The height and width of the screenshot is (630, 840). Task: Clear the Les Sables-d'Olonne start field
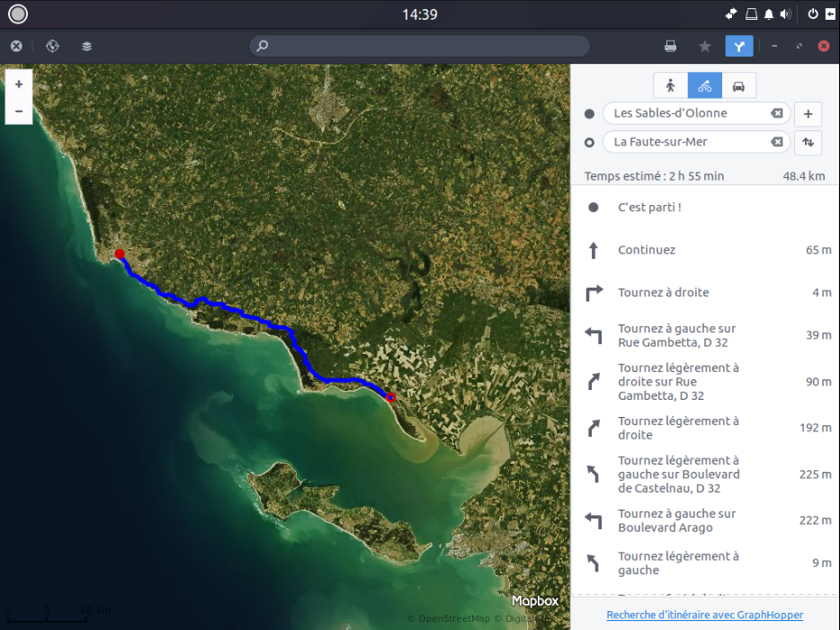coord(776,113)
